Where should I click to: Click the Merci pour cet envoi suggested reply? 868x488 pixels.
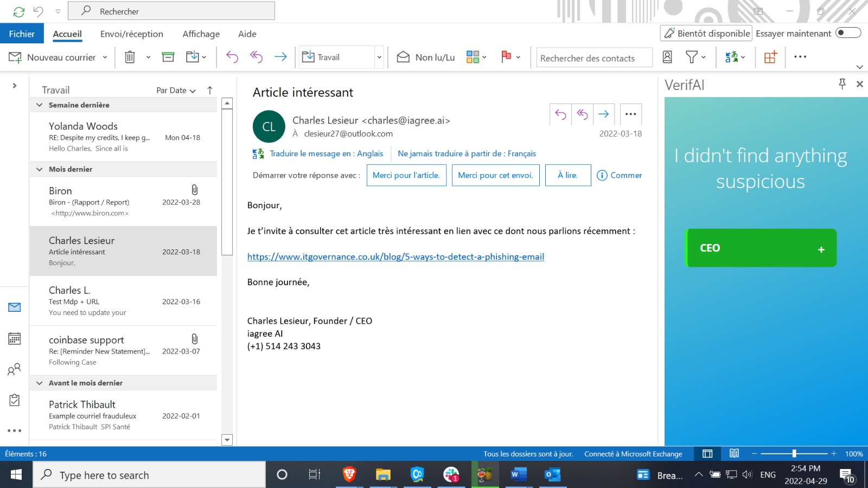(496, 175)
